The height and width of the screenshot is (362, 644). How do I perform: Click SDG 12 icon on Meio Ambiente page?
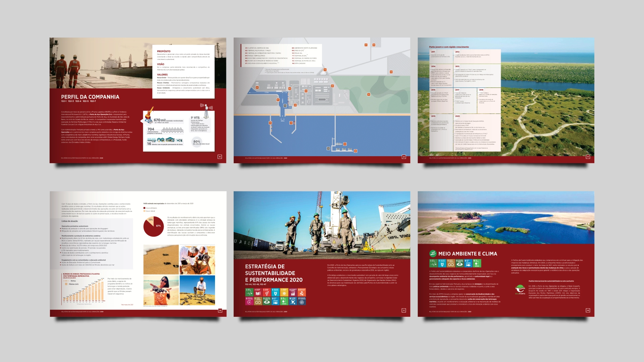(x=451, y=263)
